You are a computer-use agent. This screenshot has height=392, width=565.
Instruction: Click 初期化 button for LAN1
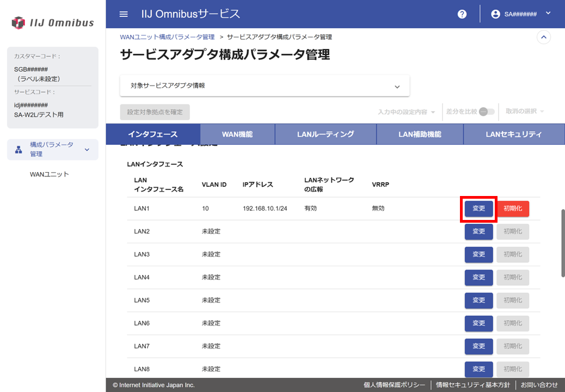[x=513, y=209]
